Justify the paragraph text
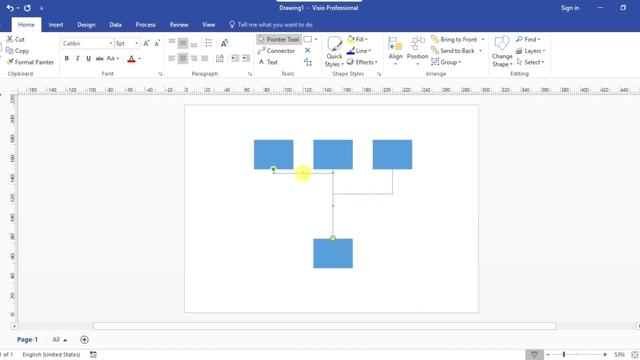The width and height of the screenshot is (640, 360). 205,58
